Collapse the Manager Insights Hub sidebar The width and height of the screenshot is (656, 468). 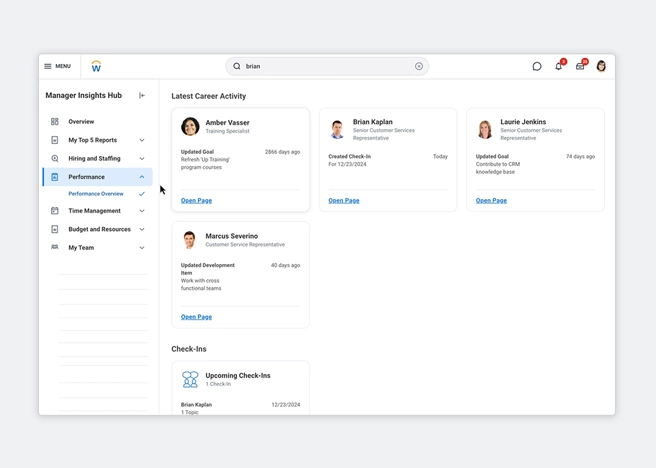tap(142, 96)
